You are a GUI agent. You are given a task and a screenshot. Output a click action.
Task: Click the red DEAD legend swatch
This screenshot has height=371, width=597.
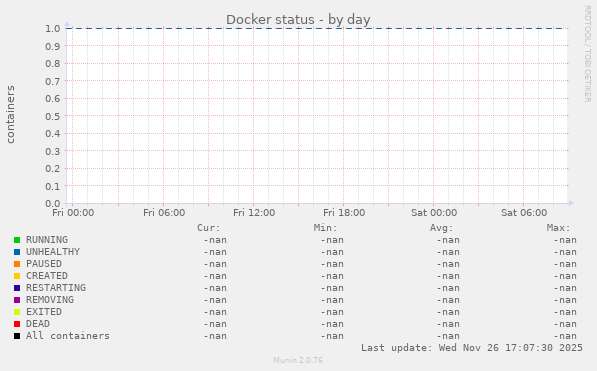pyautogui.click(x=17, y=324)
